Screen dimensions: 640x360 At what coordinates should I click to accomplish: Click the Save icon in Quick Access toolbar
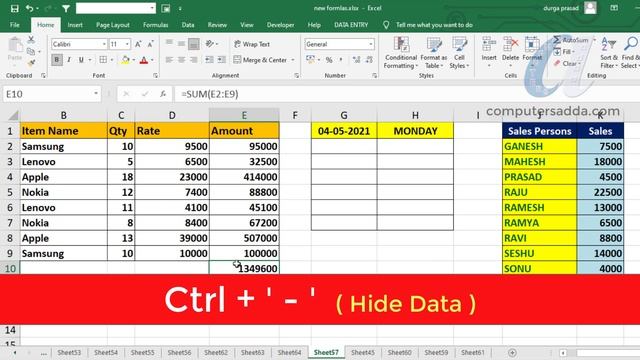(x=15, y=8)
